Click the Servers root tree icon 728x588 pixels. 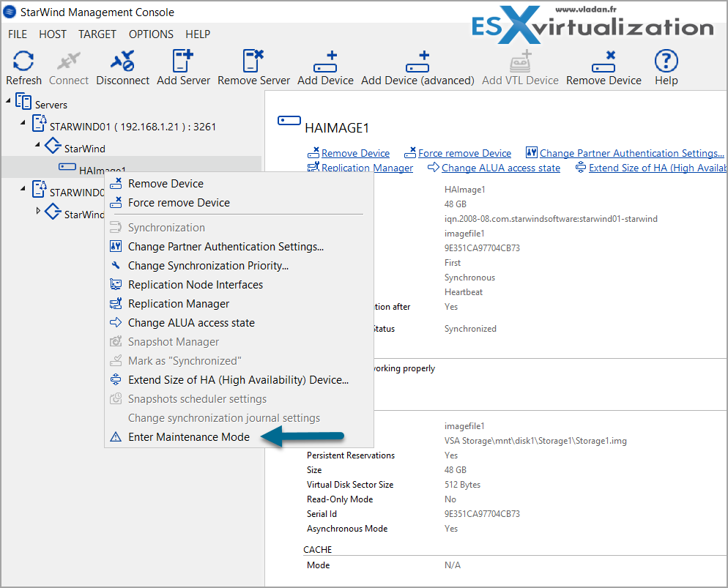pyautogui.click(x=23, y=101)
